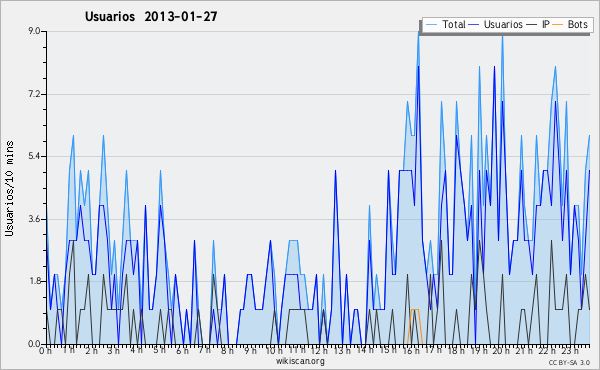
Task: Click the '10 h' x-axis label
Action: (x=274, y=350)
